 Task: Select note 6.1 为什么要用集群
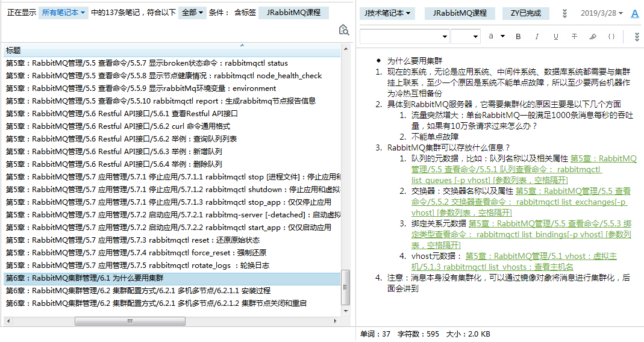(172, 278)
